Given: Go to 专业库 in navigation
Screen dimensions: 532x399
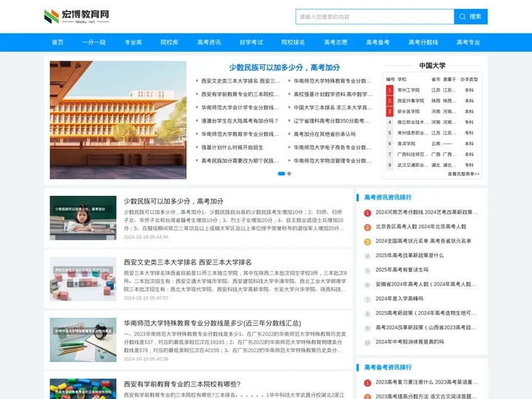Looking at the screenshot, I should (133, 42).
